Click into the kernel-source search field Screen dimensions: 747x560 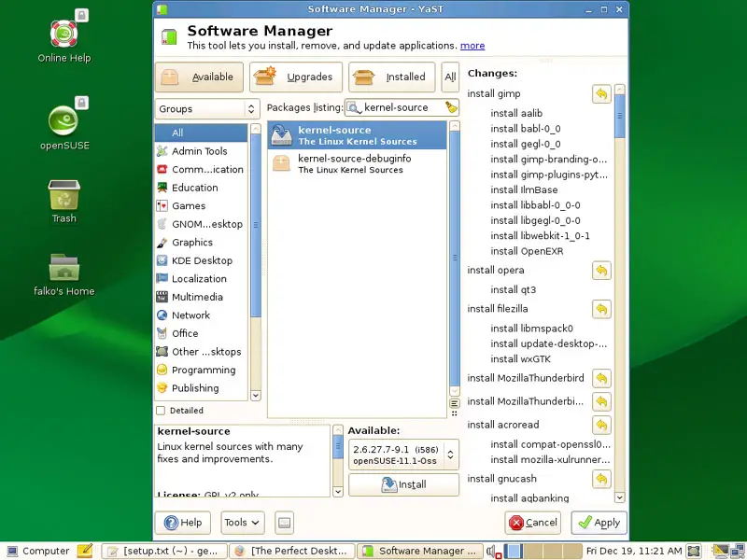point(402,108)
